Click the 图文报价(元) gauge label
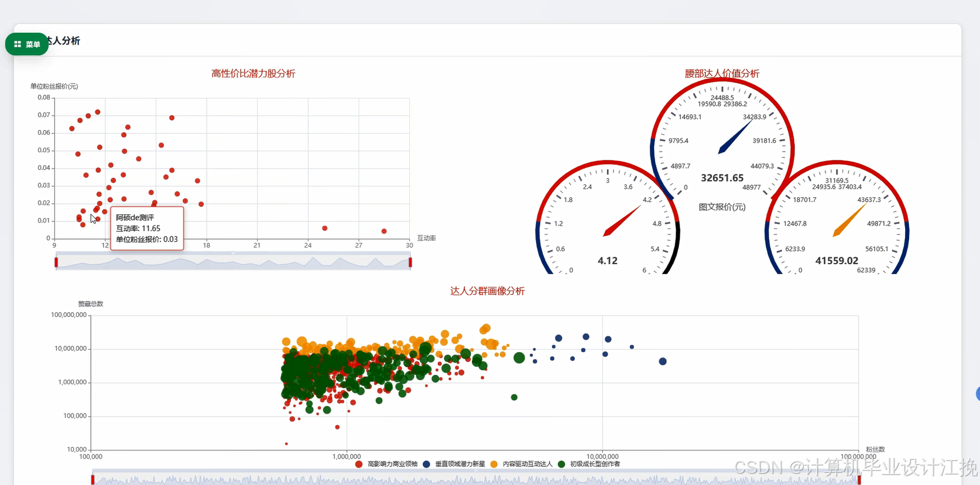 coord(722,207)
